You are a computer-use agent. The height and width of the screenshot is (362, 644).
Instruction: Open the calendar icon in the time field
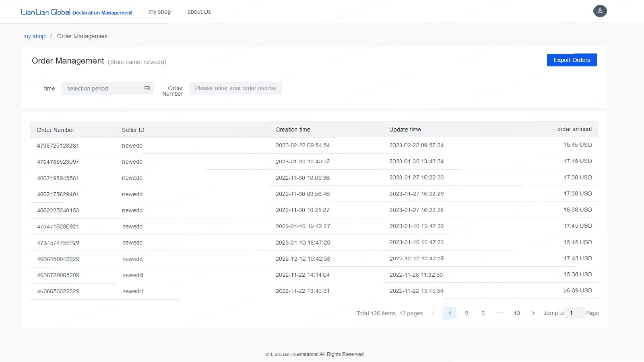(x=146, y=88)
